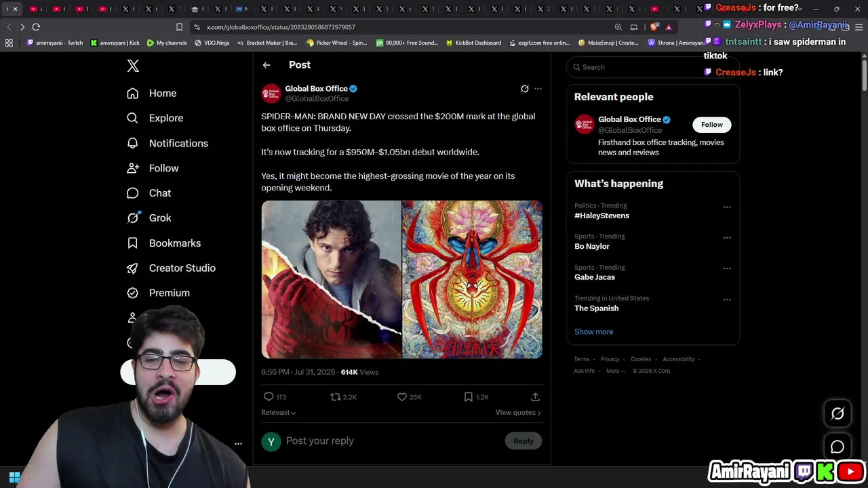Reload the page in the browser
This screenshot has width=868, height=488.
pyautogui.click(x=36, y=27)
